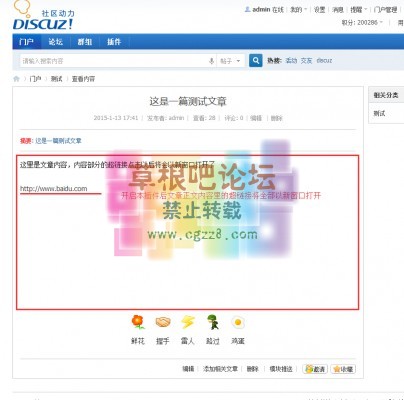This screenshot has height=400, width=404.
Task: Click hot search term 活动
Action: pyautogui.click(x=291, y=60)
